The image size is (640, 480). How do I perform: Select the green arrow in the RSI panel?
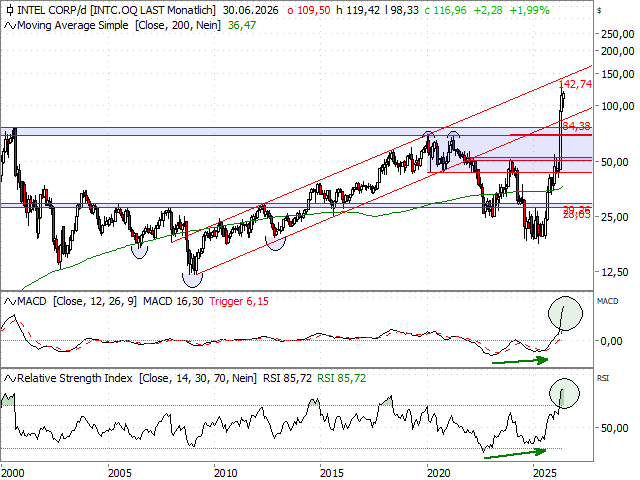(x=515, y=453)
